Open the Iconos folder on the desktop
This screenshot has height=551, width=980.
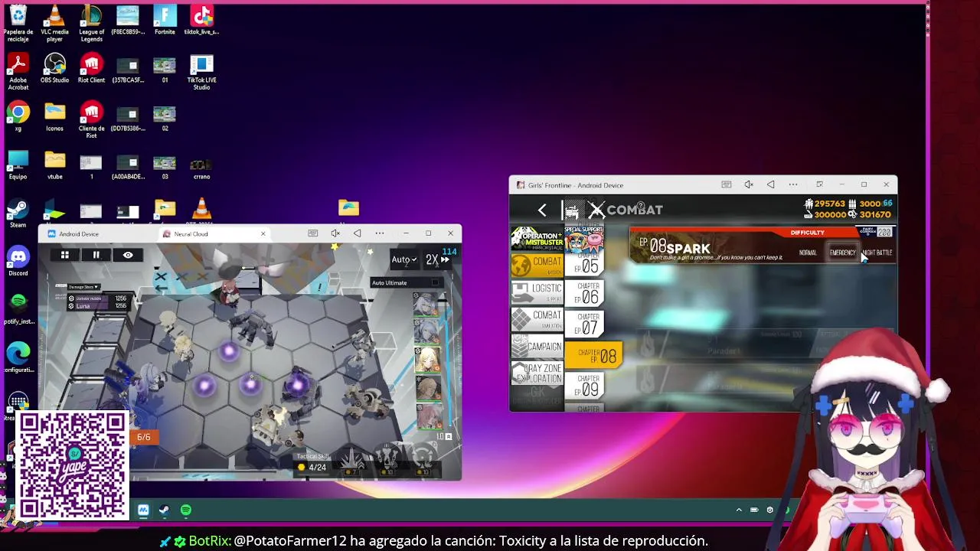(54, 116)
